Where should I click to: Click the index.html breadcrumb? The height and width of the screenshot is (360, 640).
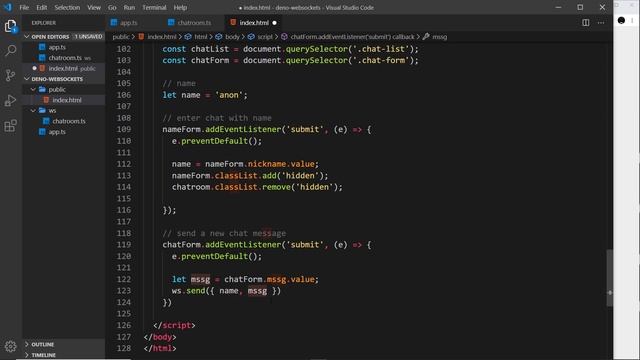[162, 37]
